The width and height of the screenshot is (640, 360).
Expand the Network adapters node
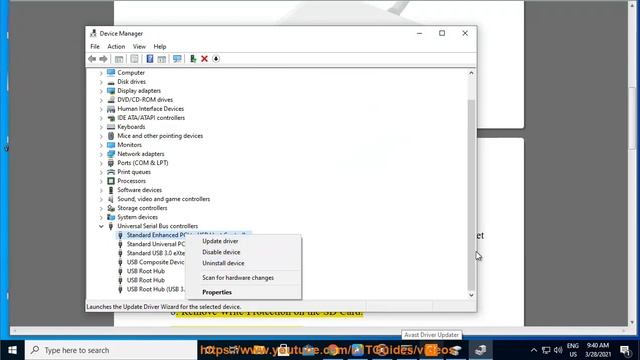click(x=101, y=154)
